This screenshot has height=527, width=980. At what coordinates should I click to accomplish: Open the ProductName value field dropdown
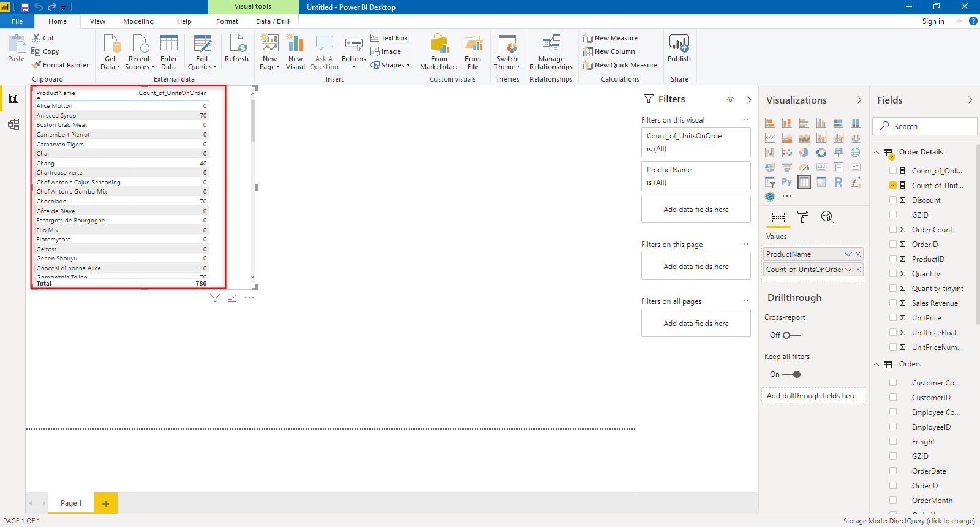tap(848, 254)
